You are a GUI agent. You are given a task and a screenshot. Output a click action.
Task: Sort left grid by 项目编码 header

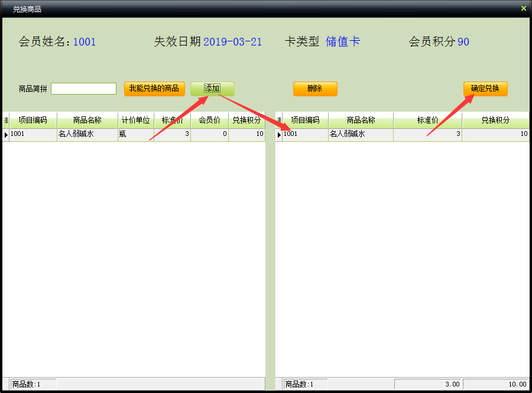coord(33,120)
